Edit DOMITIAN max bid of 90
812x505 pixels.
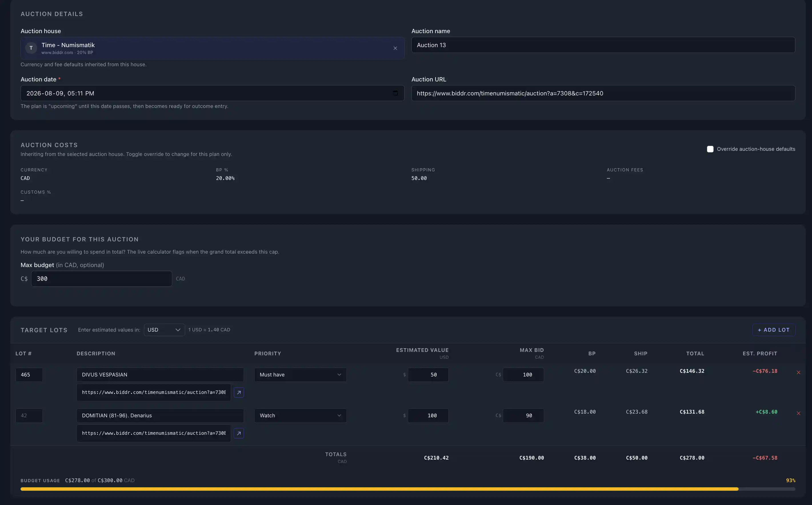click(523, 416)
